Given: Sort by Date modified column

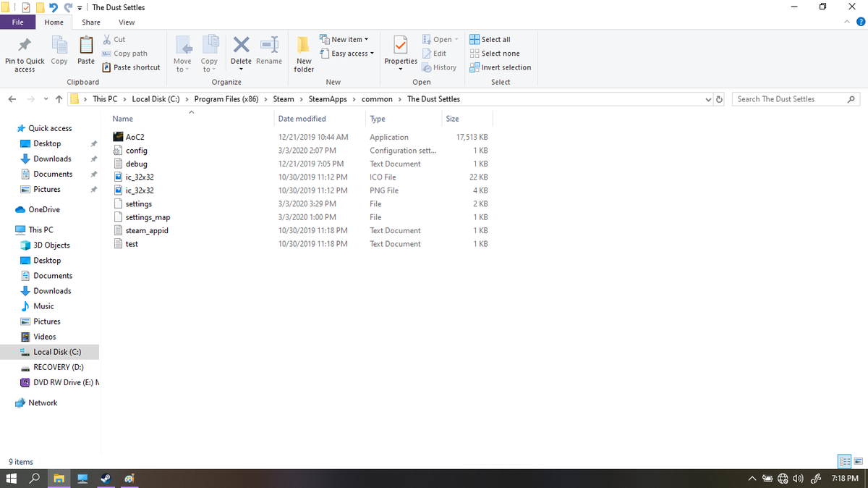Looking at the screenshot, I should click(x=302, y=119).
